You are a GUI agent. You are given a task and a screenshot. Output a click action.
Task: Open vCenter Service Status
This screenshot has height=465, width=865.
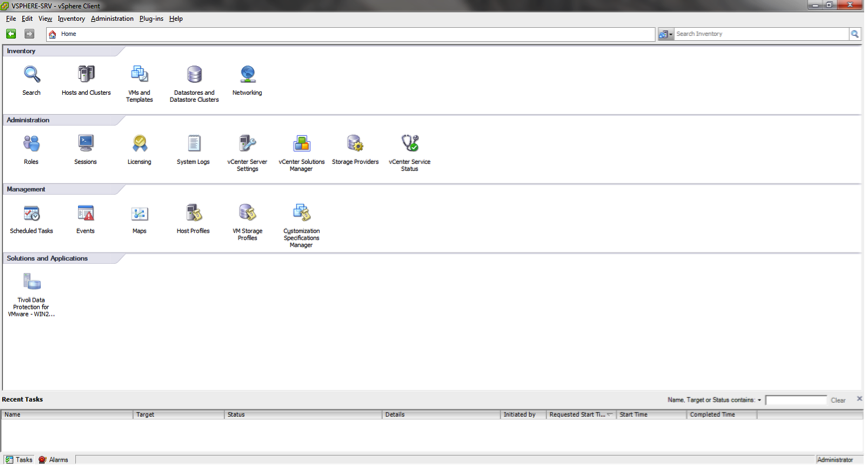409,143
